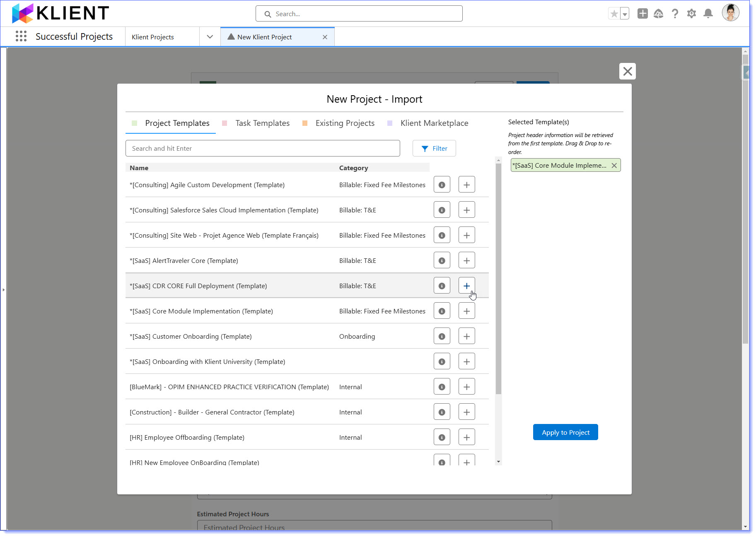Expand favorites list dropdown

[x=625, y=14]
